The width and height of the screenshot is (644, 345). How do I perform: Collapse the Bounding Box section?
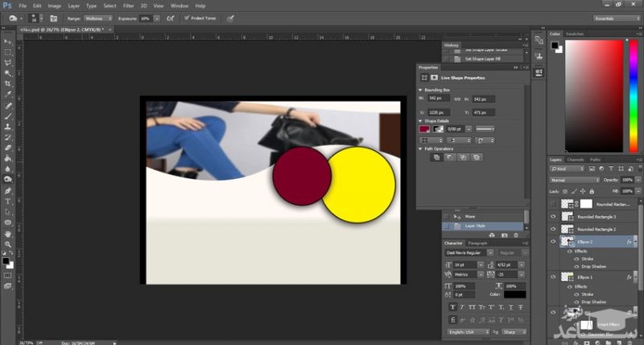point(420,89)
